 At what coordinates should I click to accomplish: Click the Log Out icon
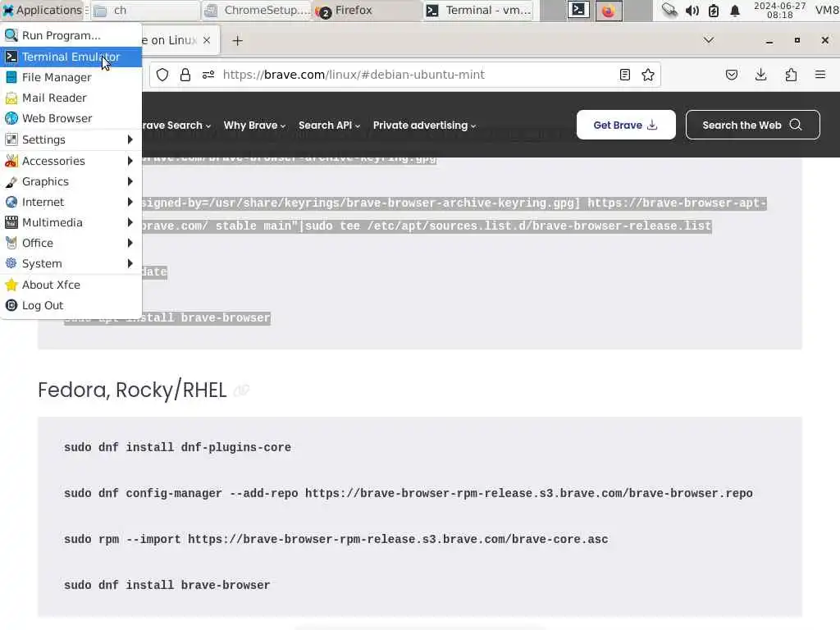coord(11,305)
